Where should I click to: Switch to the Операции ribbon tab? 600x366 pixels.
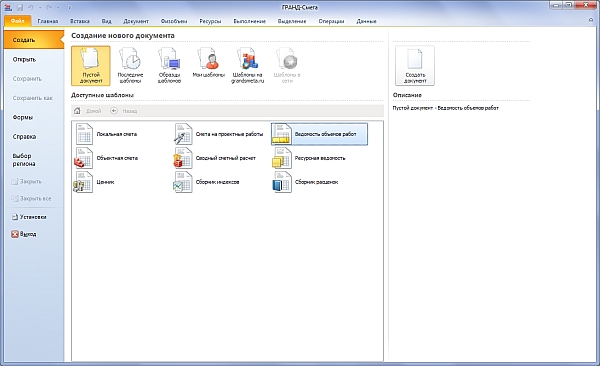[331, 21]
